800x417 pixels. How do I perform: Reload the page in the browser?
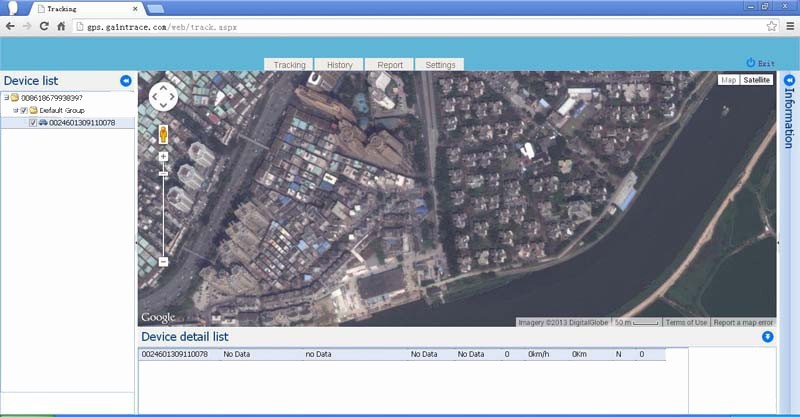[x=44, y=26]
